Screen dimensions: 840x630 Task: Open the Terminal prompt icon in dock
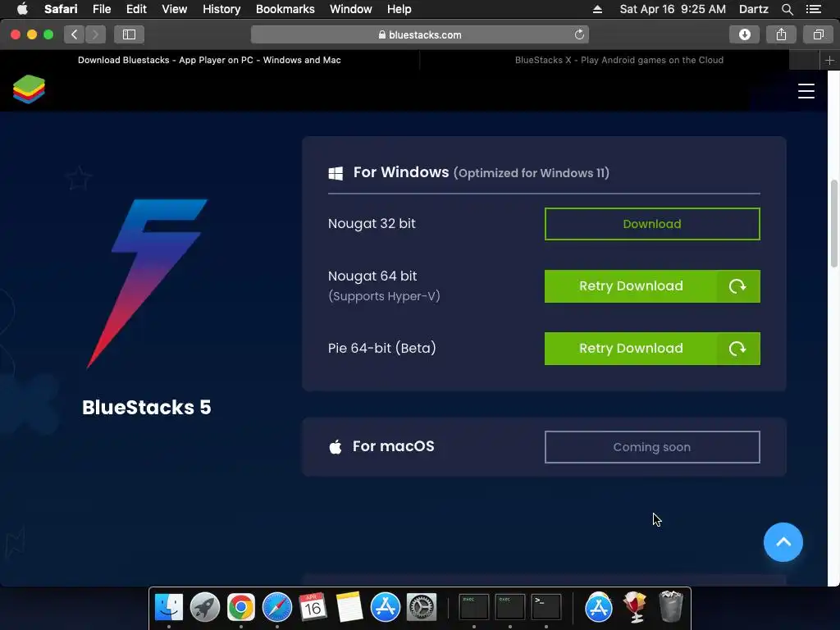(546, 607)
